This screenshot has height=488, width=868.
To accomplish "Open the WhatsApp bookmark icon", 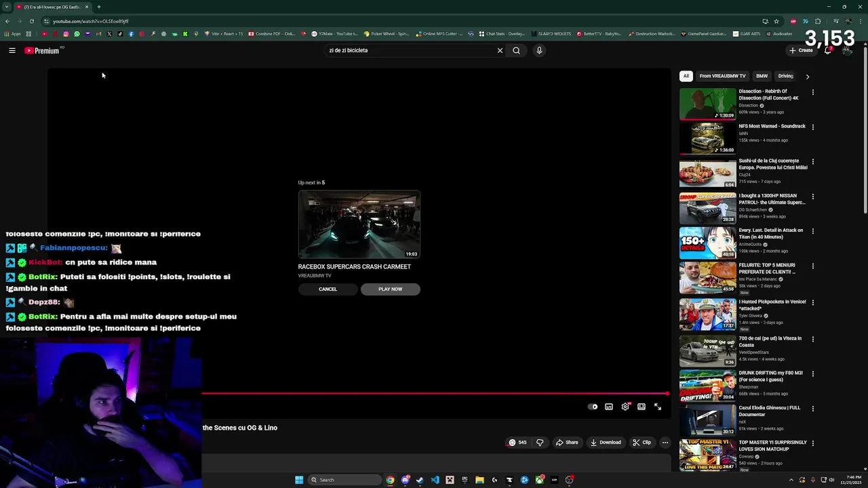I will coord(77,34).
